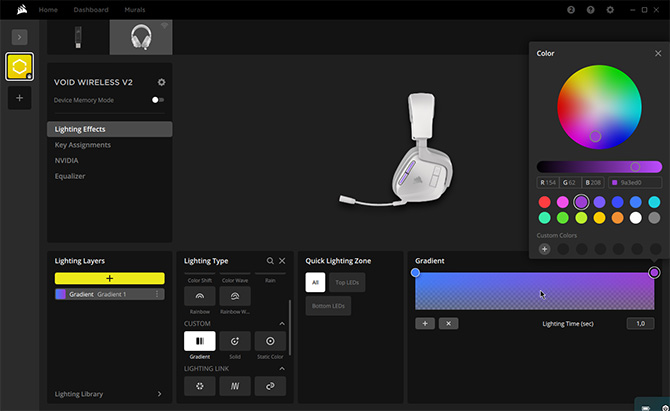Screen dimensions: 670x411
Task: Select the blue gradient start stop
Action: pos(415,273)
